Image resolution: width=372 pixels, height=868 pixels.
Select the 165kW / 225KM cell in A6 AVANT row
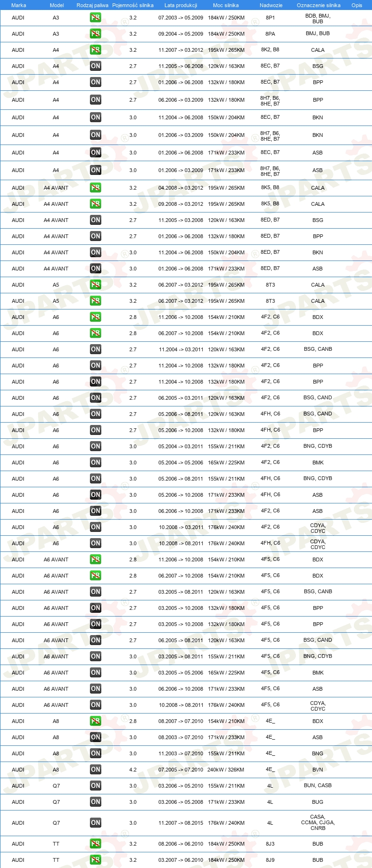click(x=226, y=673)
